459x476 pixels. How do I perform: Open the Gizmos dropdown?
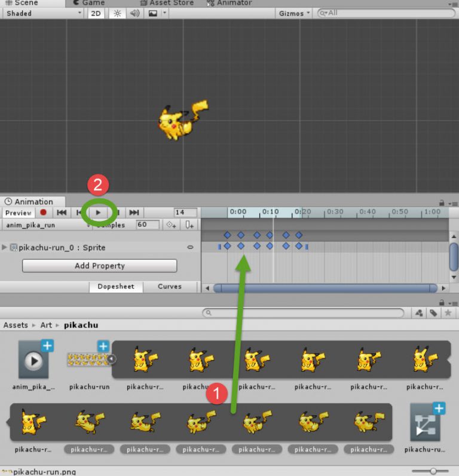coord(293,13)
